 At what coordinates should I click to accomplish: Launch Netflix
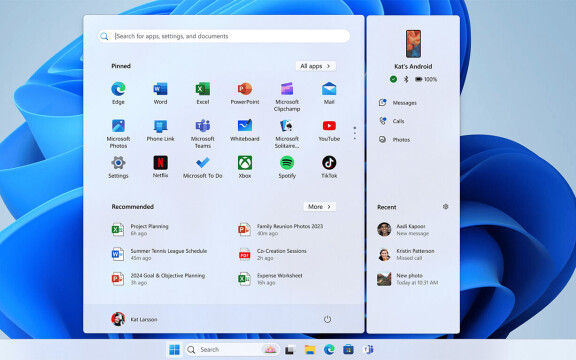click(161, 166)
